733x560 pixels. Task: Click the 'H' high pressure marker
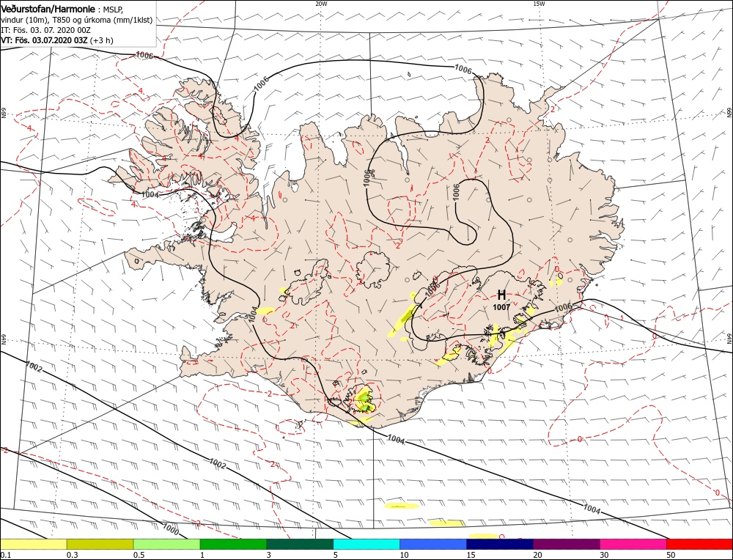point(501,295)
